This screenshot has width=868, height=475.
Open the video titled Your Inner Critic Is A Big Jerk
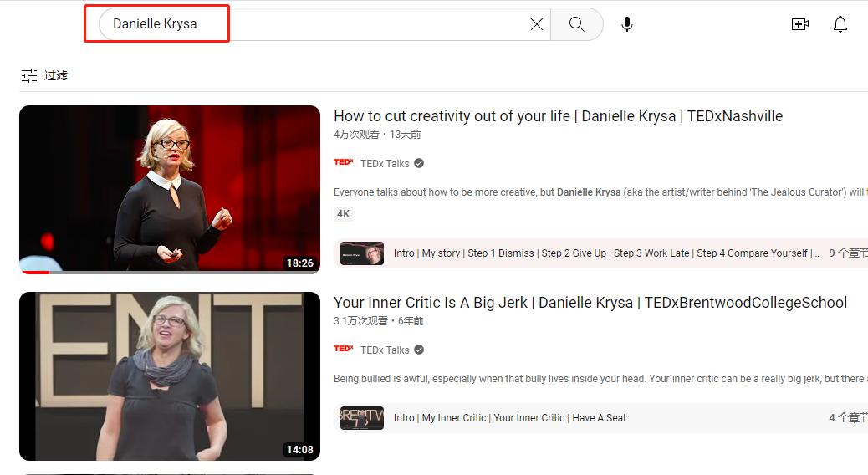[x=590, y=303]
